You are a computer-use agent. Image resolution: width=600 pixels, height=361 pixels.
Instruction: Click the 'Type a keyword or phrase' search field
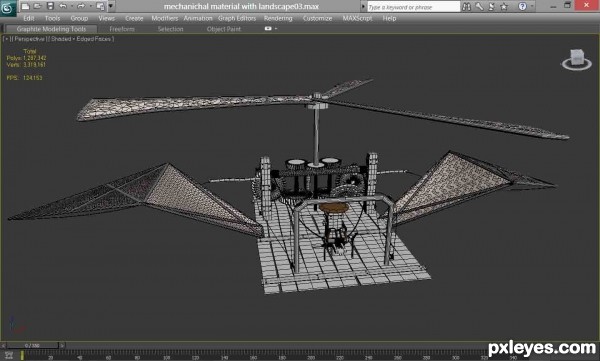click(414, 7)
